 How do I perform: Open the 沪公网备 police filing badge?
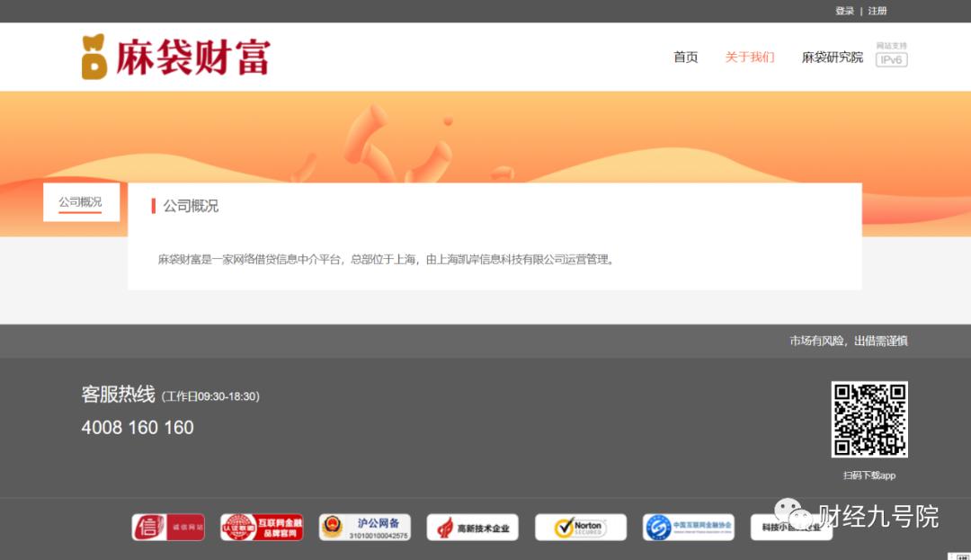pos(365,527)
